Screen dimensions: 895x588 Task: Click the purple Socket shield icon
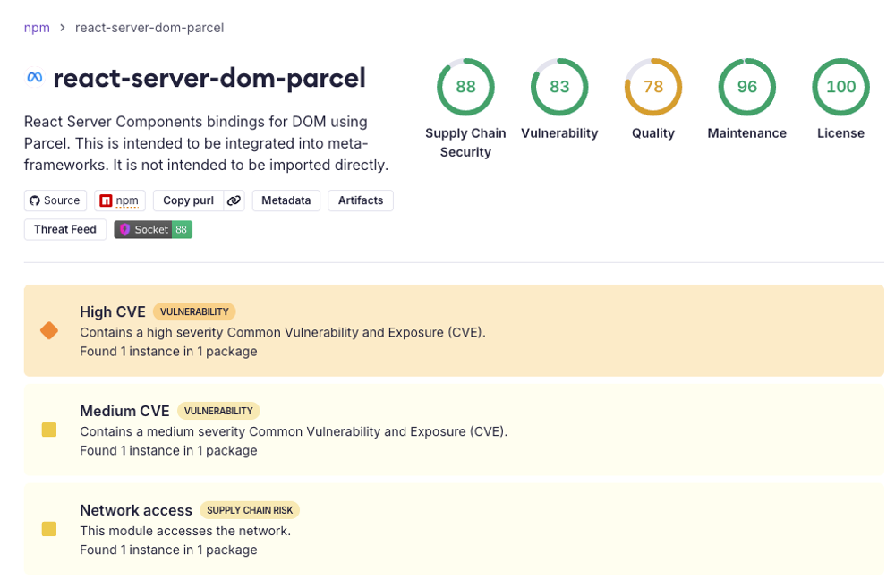125,229
